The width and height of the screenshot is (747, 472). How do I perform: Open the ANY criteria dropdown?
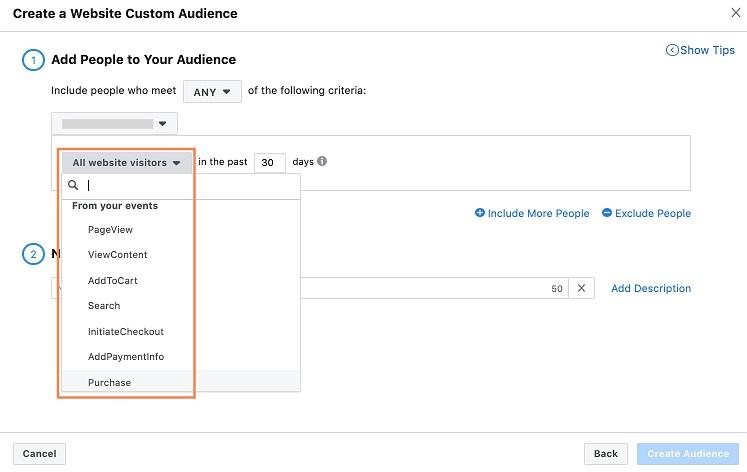click(x=211, y=92)
